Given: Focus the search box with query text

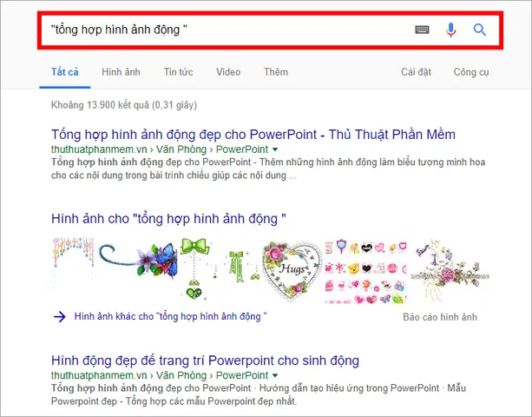Looking at the screenshot, I should point(270,30).
